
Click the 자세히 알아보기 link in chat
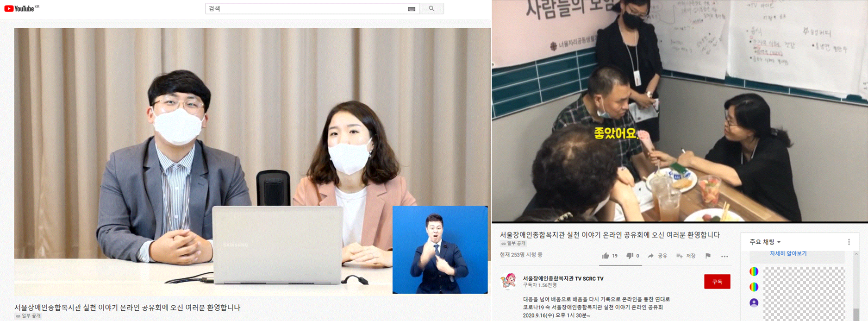click(x=788, y=253)
